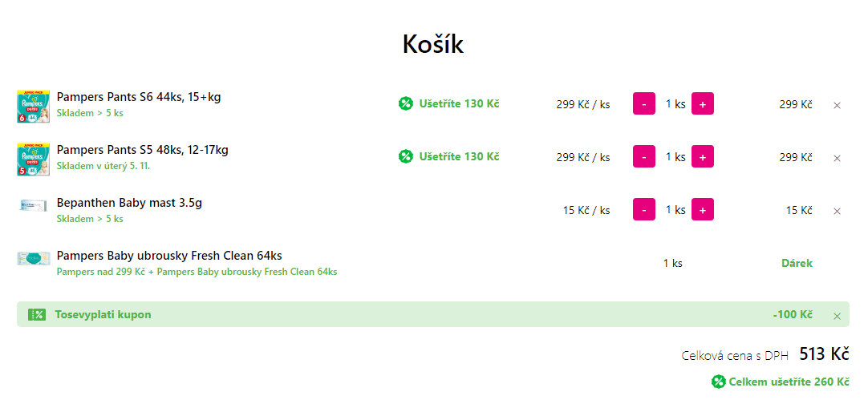The width and height of the screenshot is (868, 404).
Task: Click coupon ticket icon in Tosevyplati bar
Action: (x=37, y=314)
